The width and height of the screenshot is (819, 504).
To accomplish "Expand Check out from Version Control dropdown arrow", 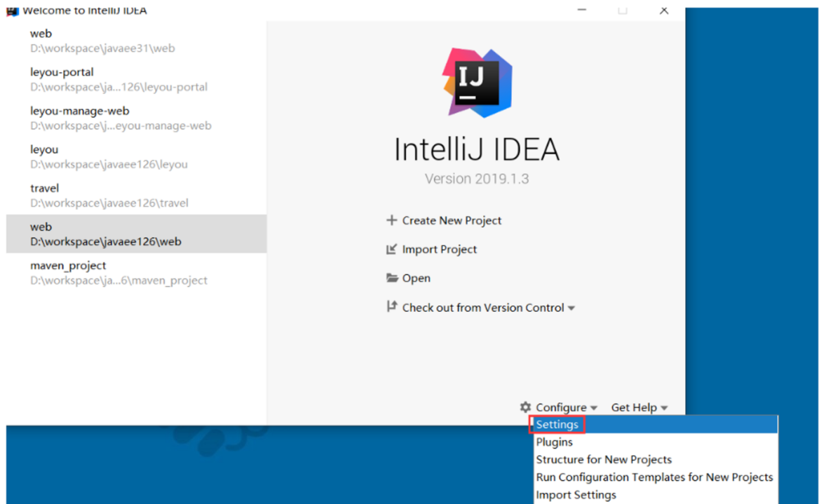I will [x=571, y=308].
